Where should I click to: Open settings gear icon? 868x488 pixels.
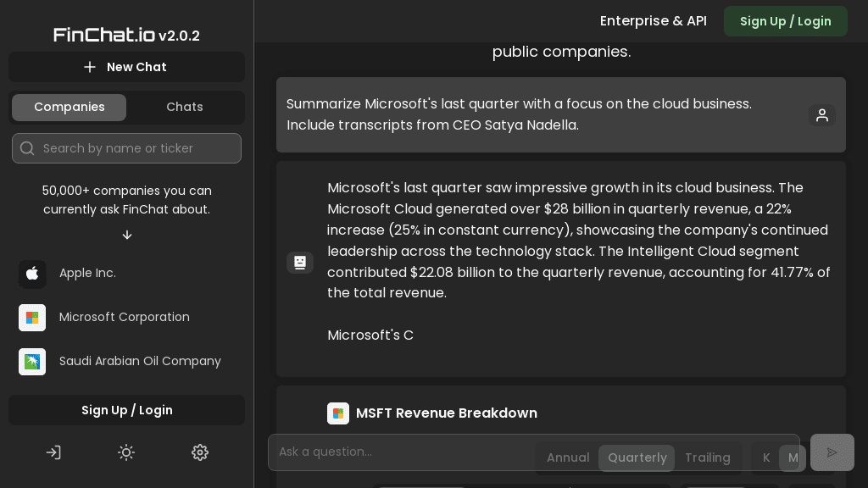pyautogui.click(x=200, y=452)
